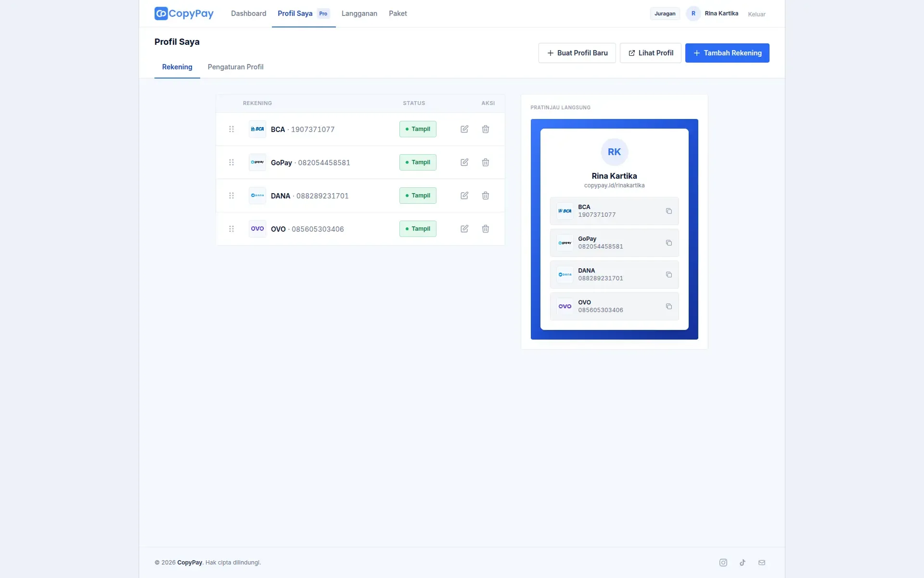Select the Rekening tab
Viewport: 924px width, 578px height.
pyautogui.click(x=177, y=67)
